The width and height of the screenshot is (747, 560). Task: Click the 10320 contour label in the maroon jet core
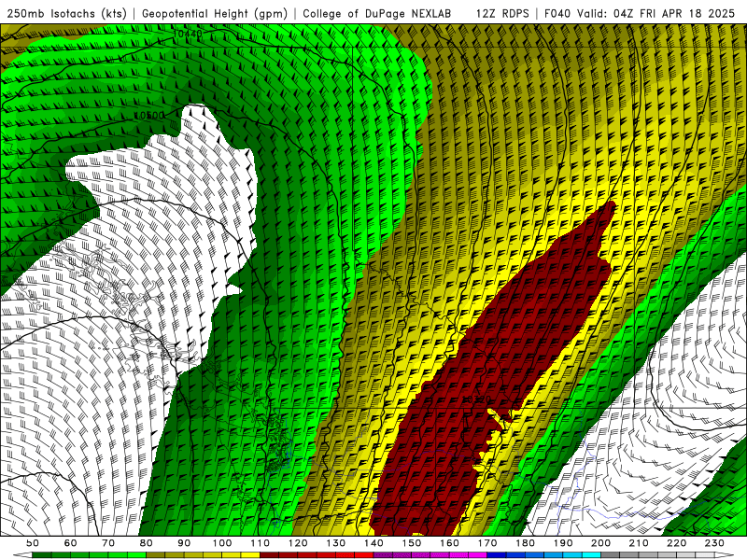pos(476,400)
